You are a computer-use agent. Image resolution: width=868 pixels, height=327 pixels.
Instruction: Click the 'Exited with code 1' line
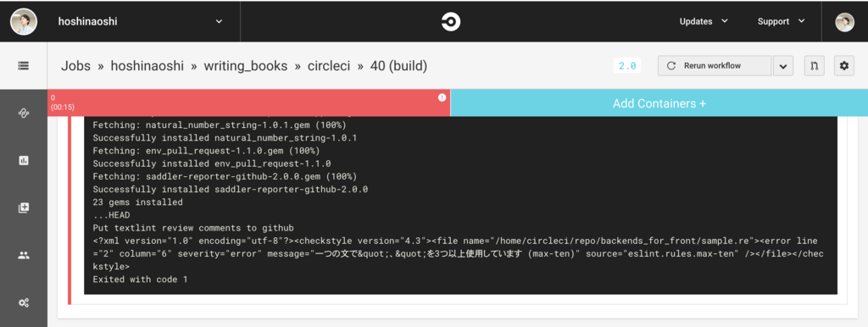(x=140, y=280)
